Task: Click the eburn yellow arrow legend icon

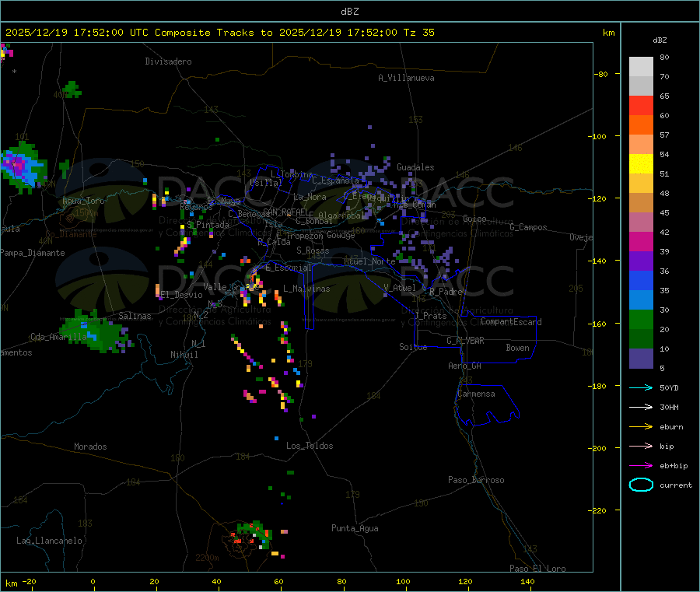Action: coord(641,427)
